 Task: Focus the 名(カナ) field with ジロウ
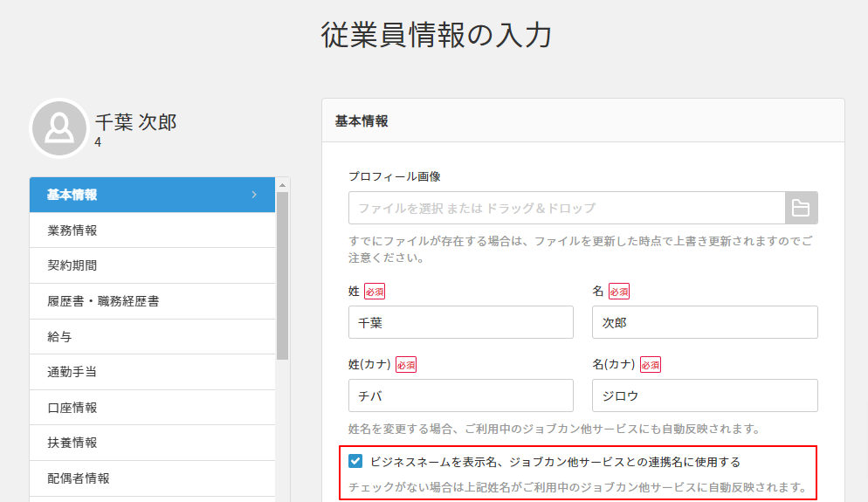pos(704,395)
